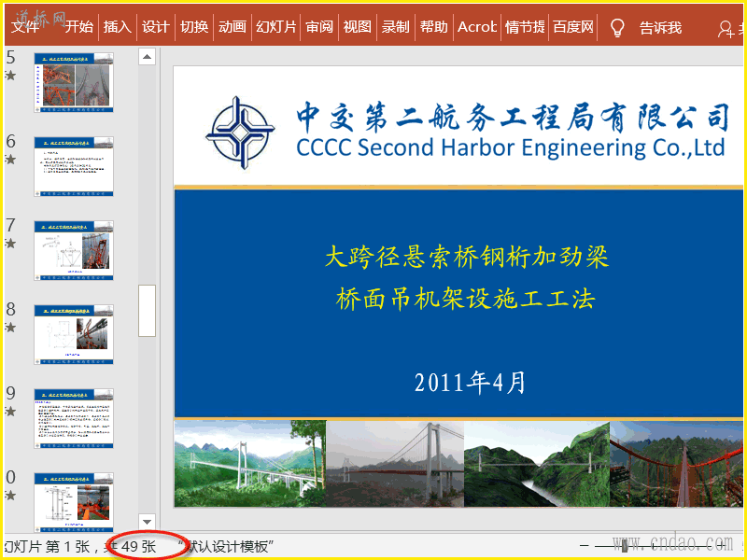Click the 告诉我 search box
This screenshot has width=747, height=560.
660,28
